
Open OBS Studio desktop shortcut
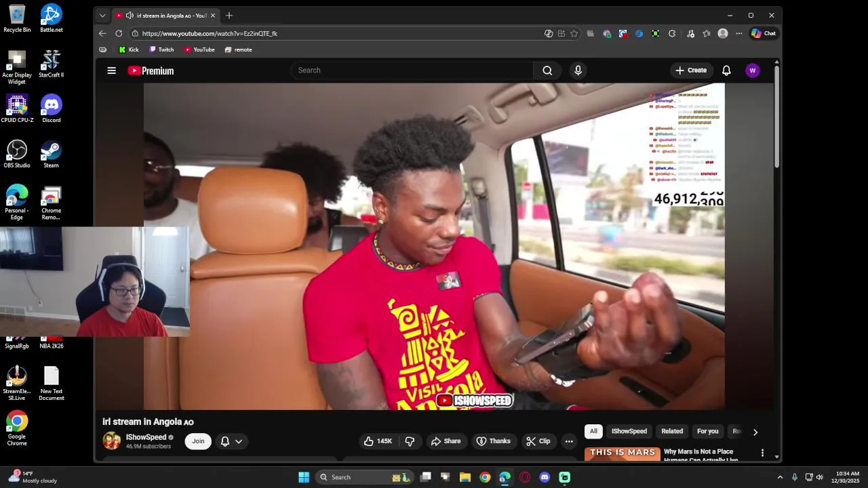pyautogui.click(x=17, y=155)
